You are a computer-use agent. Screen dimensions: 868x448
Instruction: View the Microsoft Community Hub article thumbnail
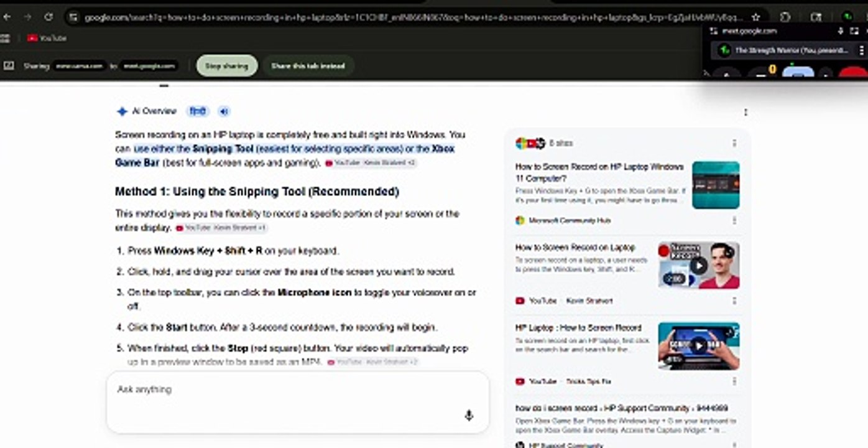716,185
